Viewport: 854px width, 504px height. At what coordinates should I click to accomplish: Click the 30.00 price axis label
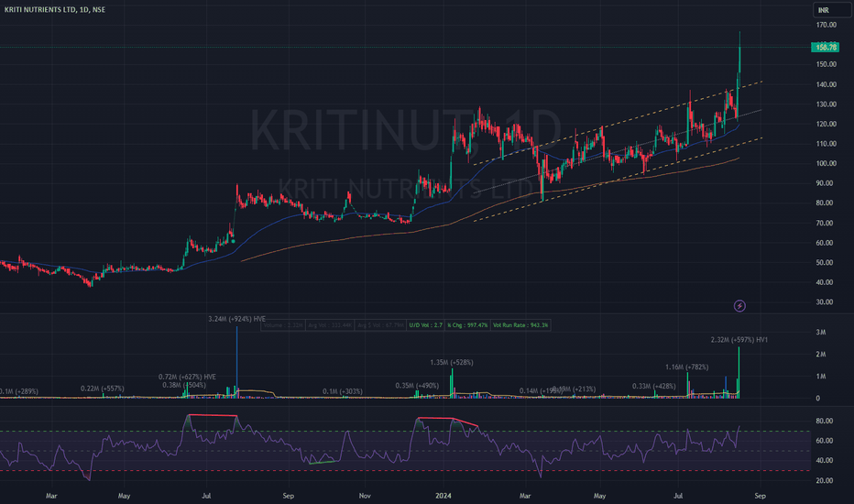[x=827, y=301]
